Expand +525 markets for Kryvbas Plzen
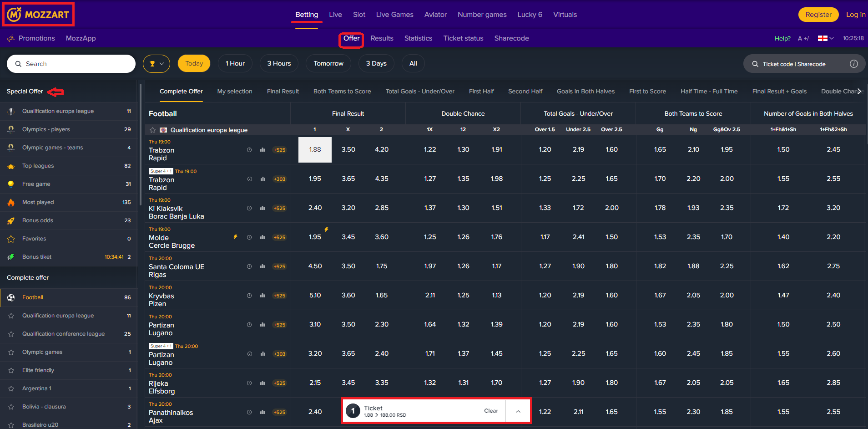The image size is (868, 429). 279,296
